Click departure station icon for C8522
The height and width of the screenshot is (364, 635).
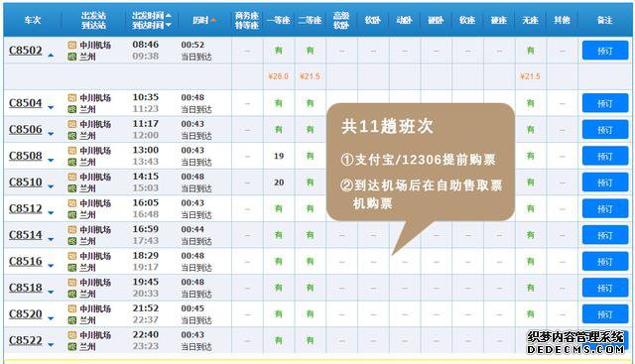72,335
